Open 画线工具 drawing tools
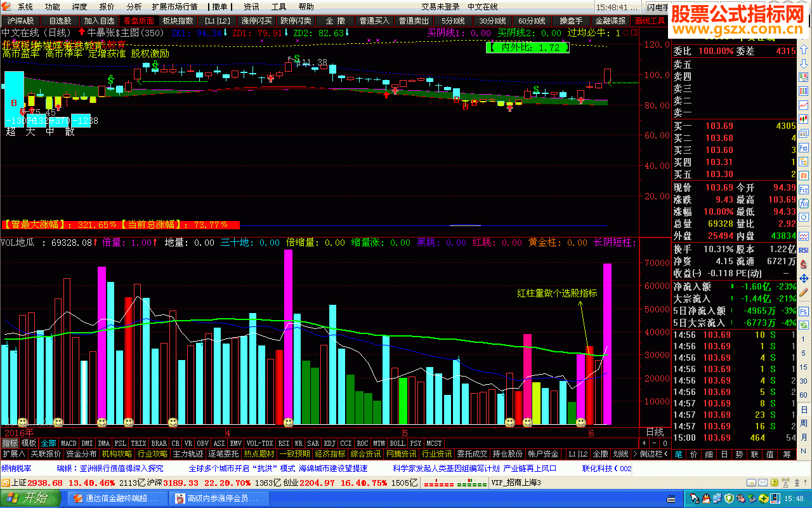The height and width of the screenshot is (508, 812). coord(650,20)
